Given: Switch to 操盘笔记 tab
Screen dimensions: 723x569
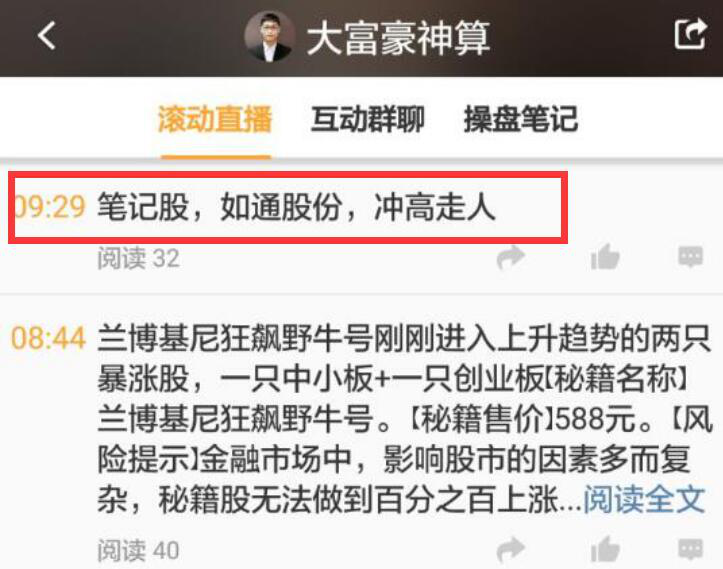Looking at the screenshot, I should click(x=521, y=119).
